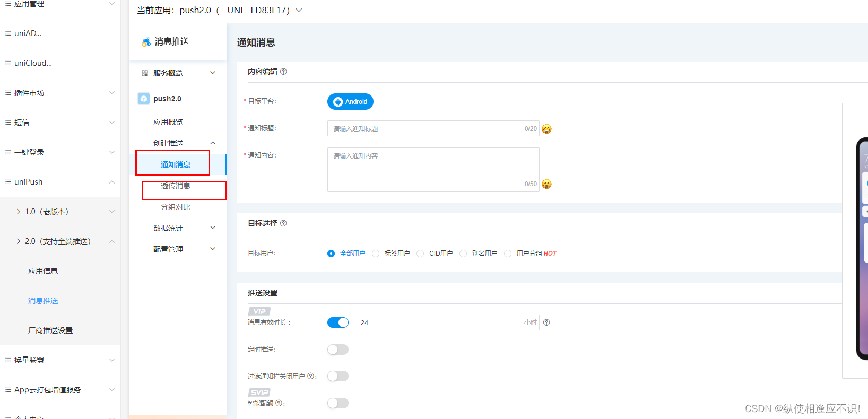868x419 pixels.
Task: Enable 过滤通知栏关闭用户 switch
Action: pos(338,376)
